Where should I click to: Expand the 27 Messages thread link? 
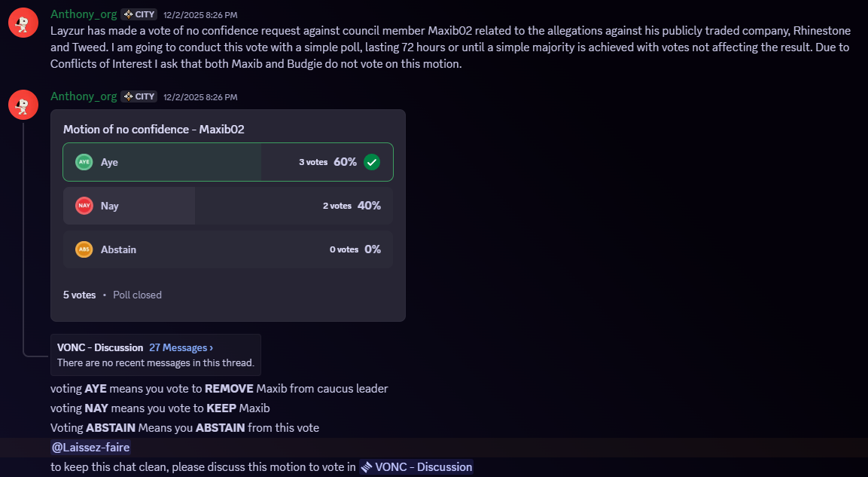click(181, 347)
